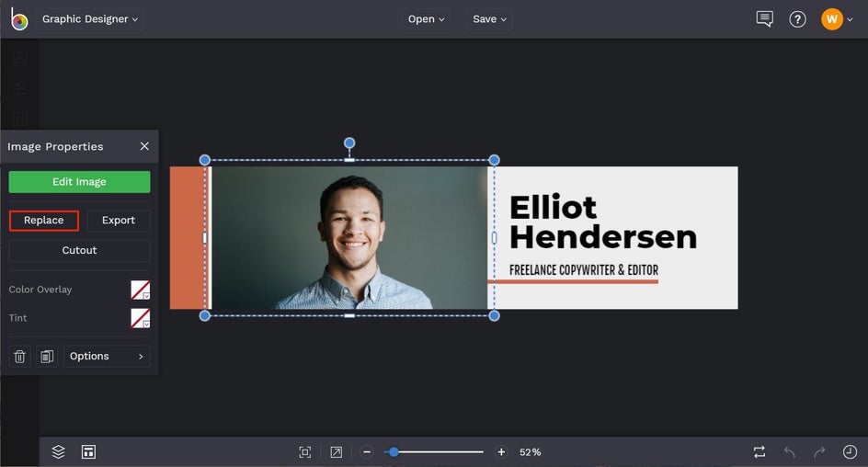
Task: Click the BeFunky logo icon
Action: pos(19,19)
